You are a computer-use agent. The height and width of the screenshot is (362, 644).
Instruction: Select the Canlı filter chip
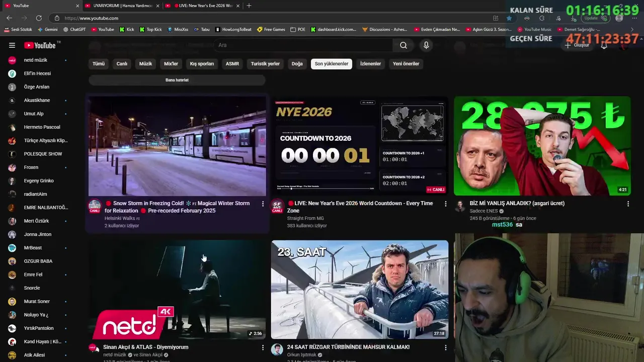pyautogui.click(x=122, y=64)
